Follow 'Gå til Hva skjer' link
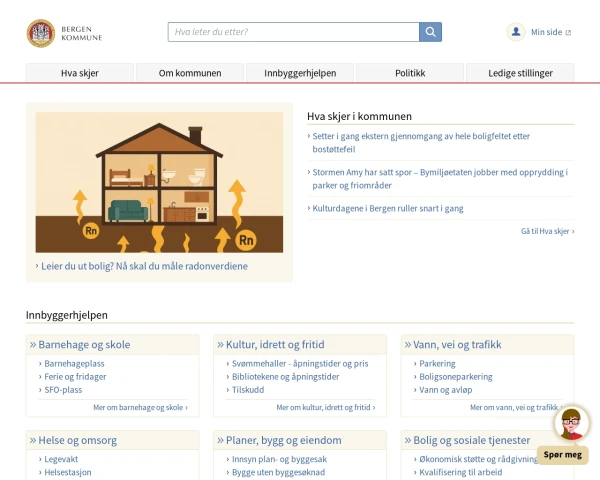600x480 pixels. point(547,231)
